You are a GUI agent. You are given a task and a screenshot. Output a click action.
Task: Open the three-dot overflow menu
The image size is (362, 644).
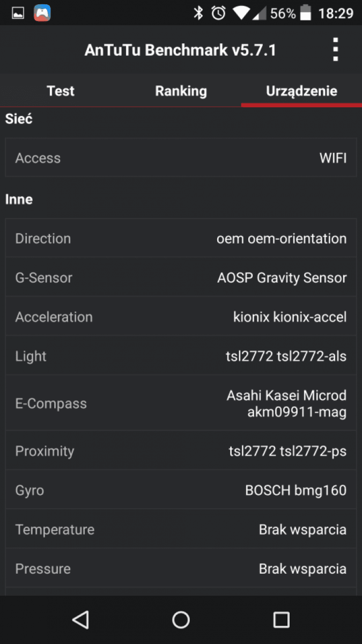335,50
